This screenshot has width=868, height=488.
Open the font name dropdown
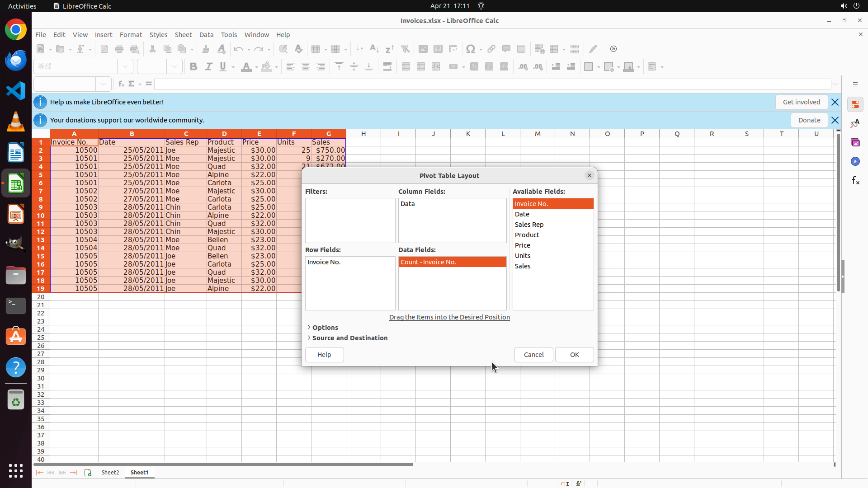(x=125, y=67)
